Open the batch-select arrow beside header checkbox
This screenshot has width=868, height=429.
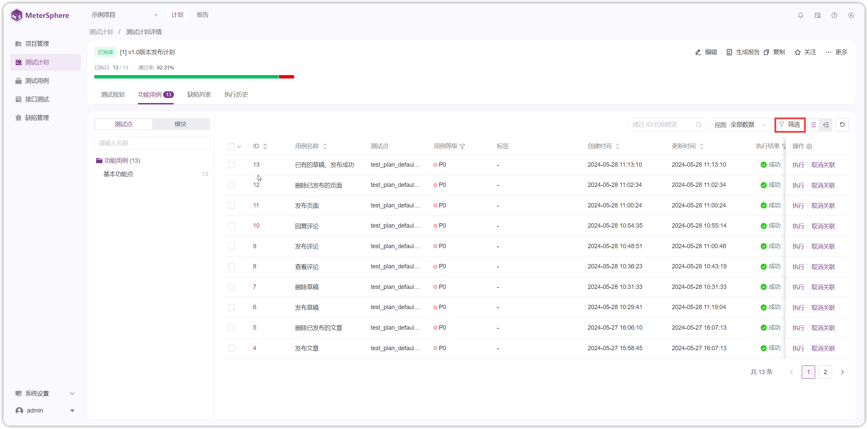[239, 147]
